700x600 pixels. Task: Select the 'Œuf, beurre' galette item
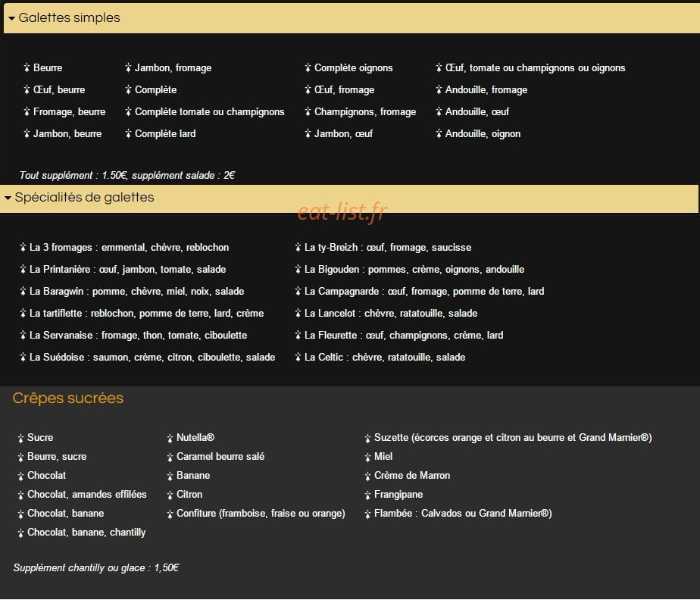pos(59,89)
